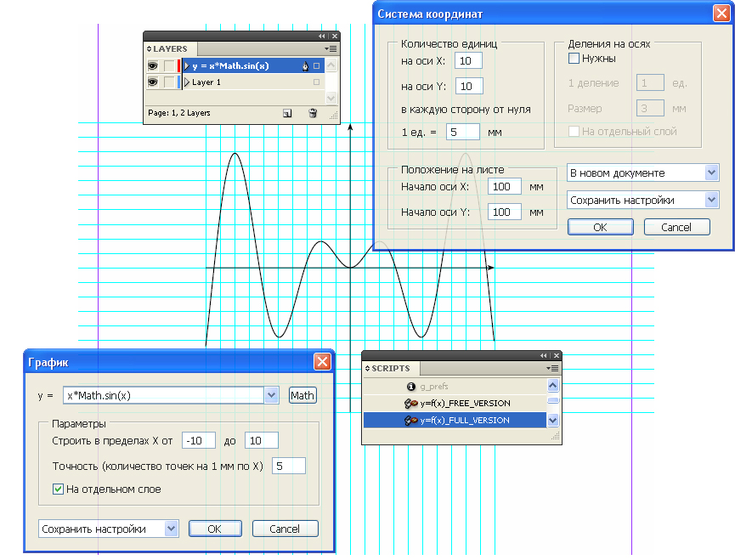
Task: Click the 'на оси X' units field
Action: click(x=469, y=61)
